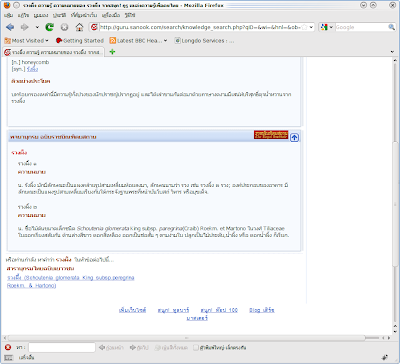
Task: Click the Longdo Services bookmark
Action: [x=204, y=41]
